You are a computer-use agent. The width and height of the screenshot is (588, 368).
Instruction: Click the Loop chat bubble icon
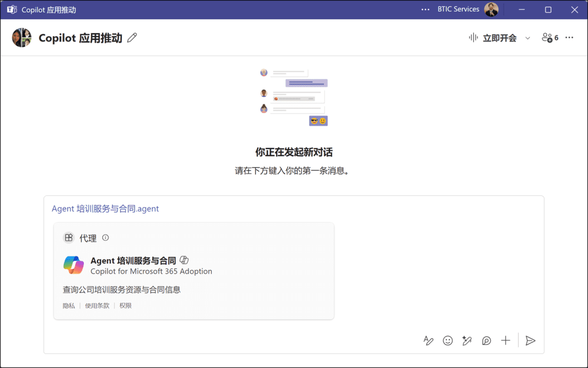(x=486, y=341)
